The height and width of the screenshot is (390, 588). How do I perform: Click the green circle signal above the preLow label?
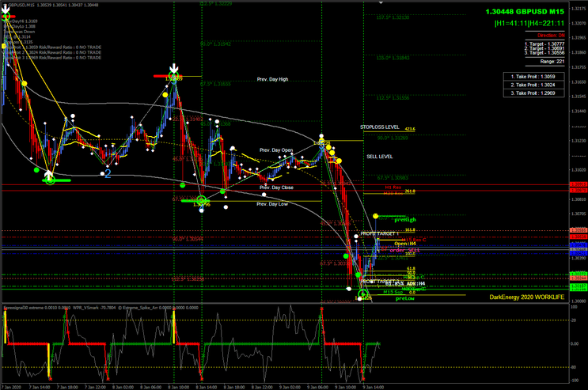364,295
